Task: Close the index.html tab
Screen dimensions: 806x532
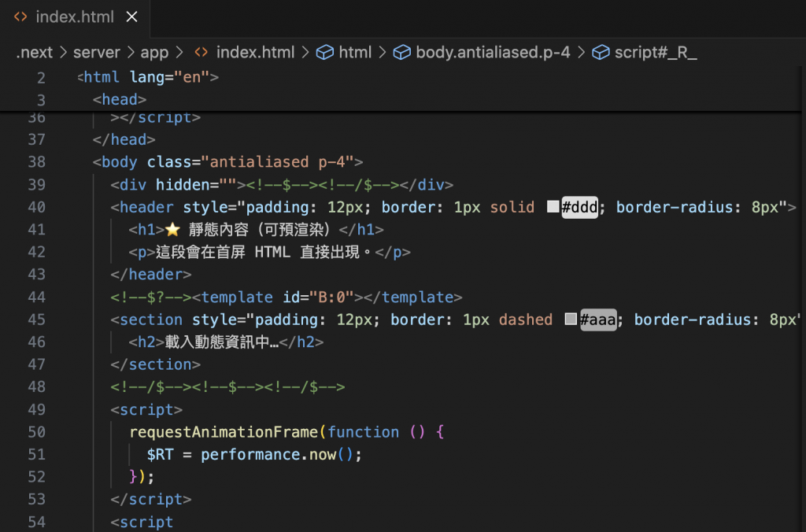Action: pos(132,17)
